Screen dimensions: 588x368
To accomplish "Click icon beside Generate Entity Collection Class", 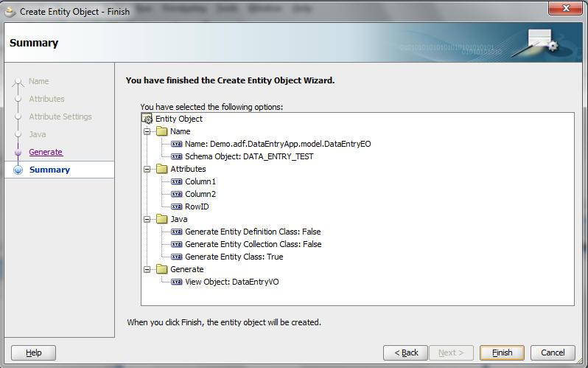I will click(177, 244).
